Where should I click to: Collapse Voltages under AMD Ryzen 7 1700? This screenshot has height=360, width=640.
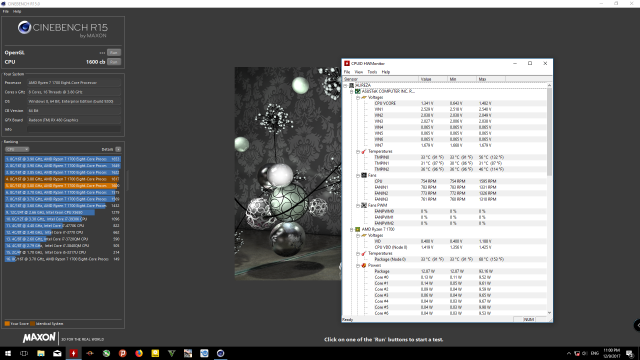point(358,236)
